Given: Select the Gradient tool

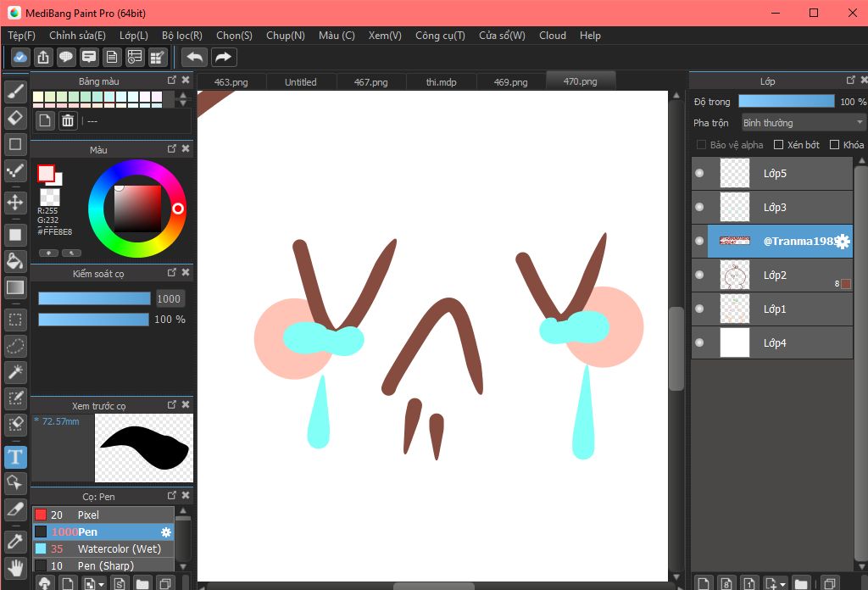Looking at the screenshot, I should [x=15, y=287].
